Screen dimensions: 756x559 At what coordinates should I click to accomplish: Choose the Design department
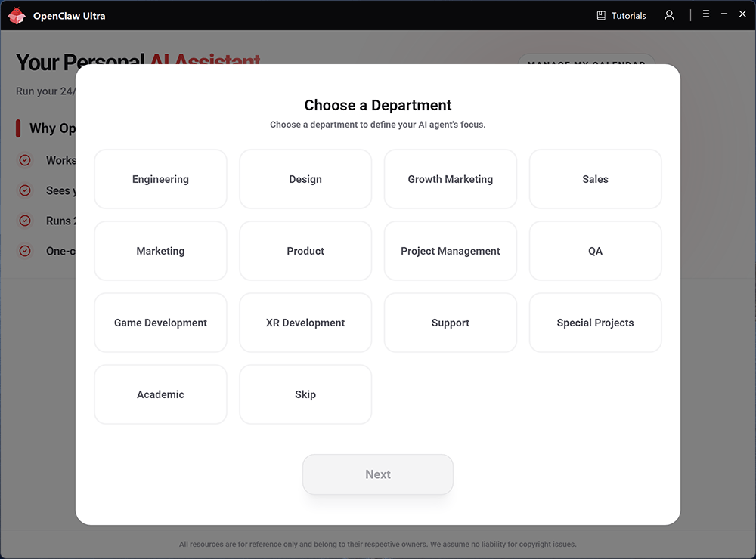click(305, 179)
